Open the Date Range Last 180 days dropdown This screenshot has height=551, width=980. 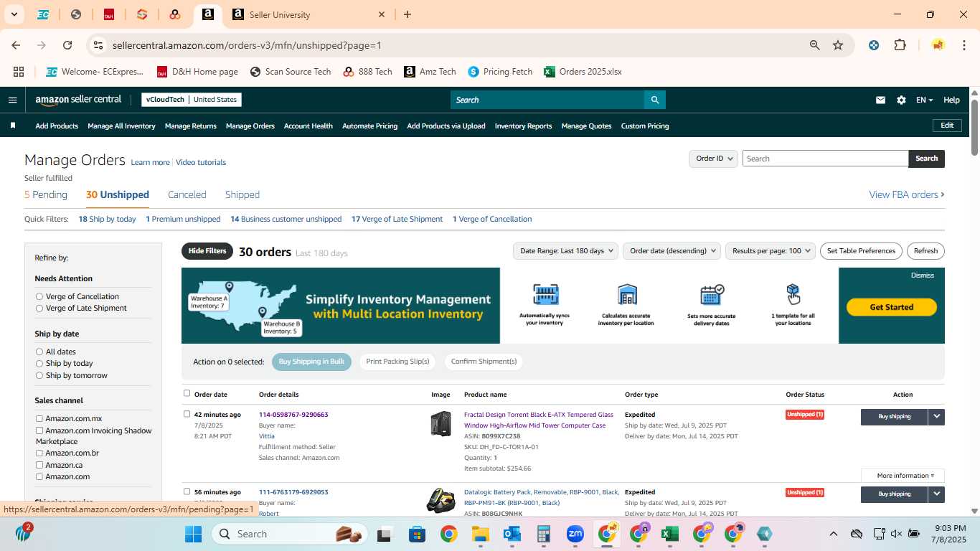tap(566, 251)
